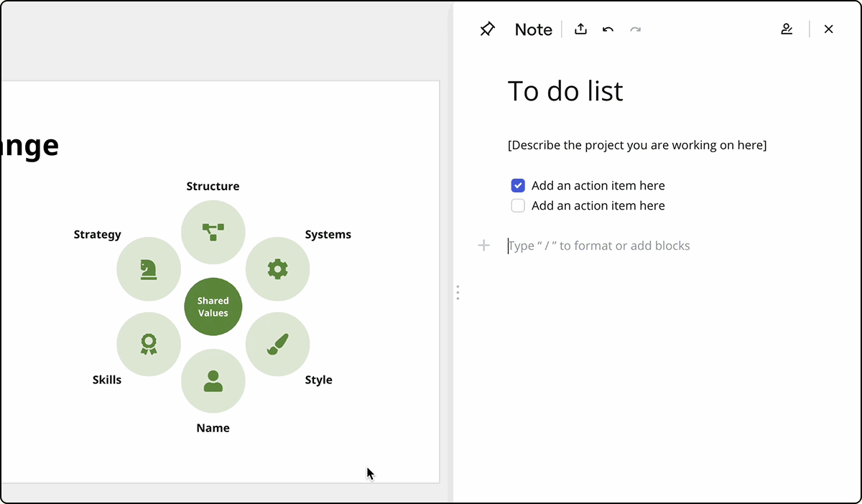The height and width of the screenshot is (504, 862).
Task: Click the Shared Values center circle
Action: click(x=213, y=307)
